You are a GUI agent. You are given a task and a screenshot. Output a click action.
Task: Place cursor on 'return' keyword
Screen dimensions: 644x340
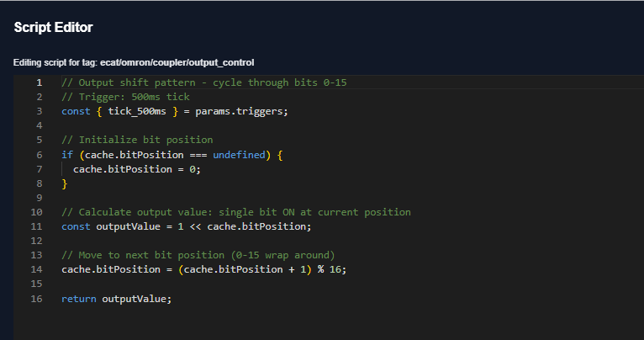78,298
